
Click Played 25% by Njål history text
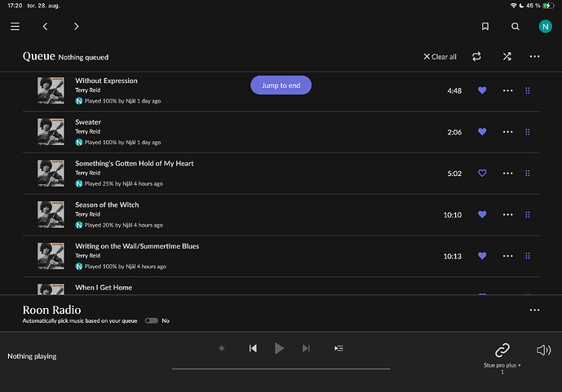123,183
